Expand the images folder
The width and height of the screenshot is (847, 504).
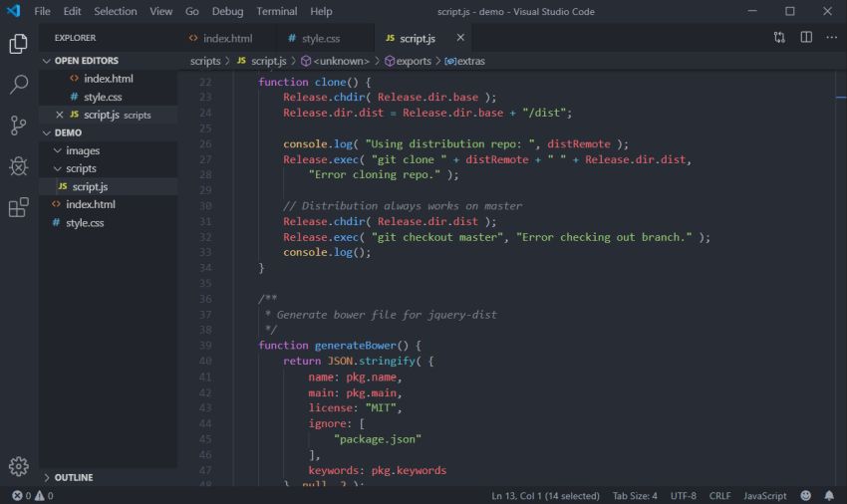(x=82, y=150)
